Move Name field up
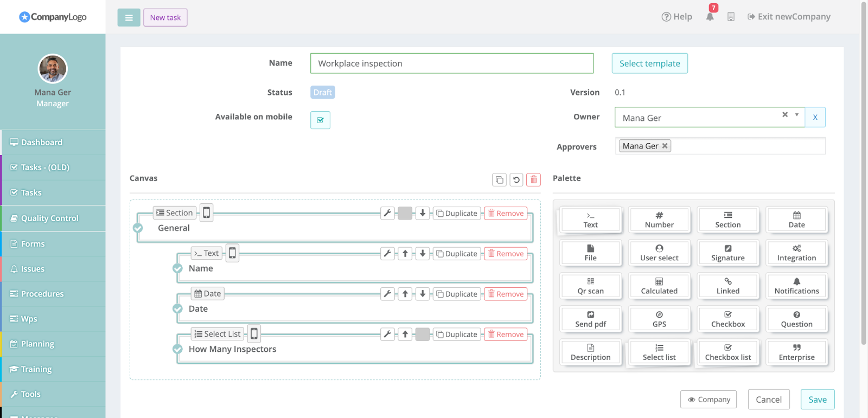This screenshot has width=868, height=418. pyautogui.click(x=405, y=253)
